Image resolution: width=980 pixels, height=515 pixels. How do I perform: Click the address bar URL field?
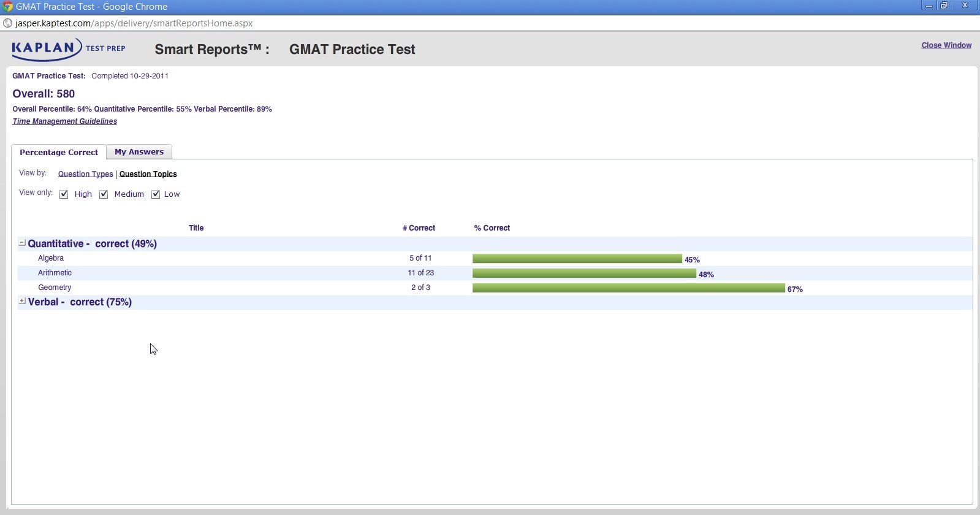pos(490,23)
